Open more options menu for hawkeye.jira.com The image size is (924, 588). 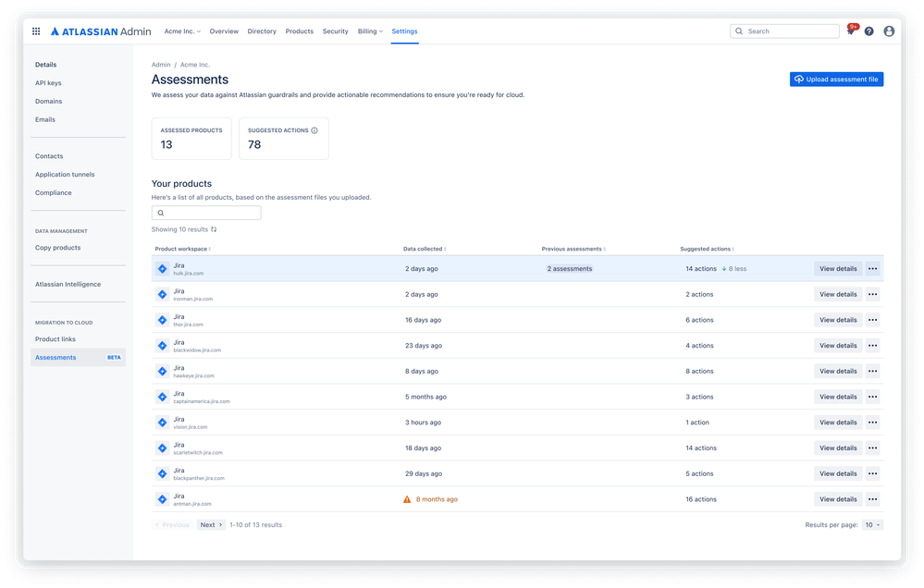coord(873,371)
